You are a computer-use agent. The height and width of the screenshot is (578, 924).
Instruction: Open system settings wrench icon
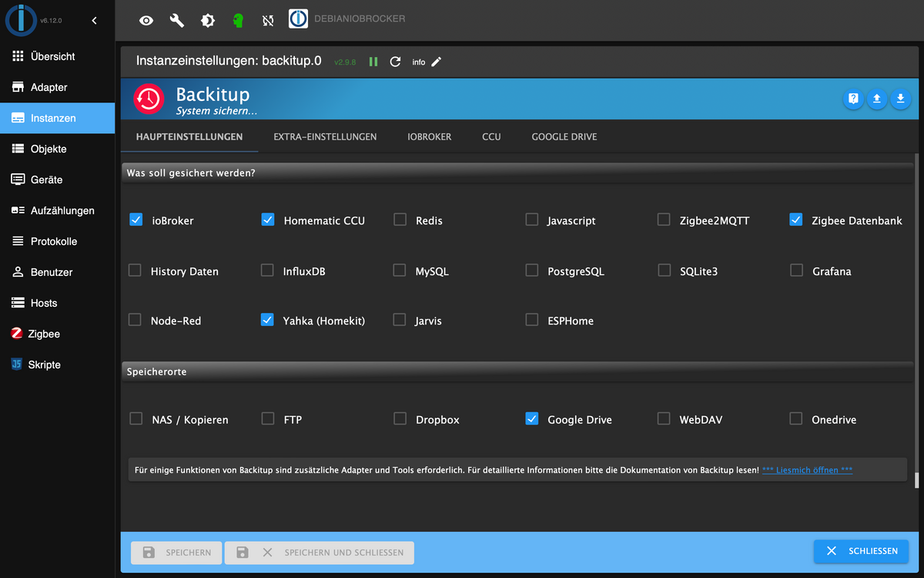click(x=176, y=21)
